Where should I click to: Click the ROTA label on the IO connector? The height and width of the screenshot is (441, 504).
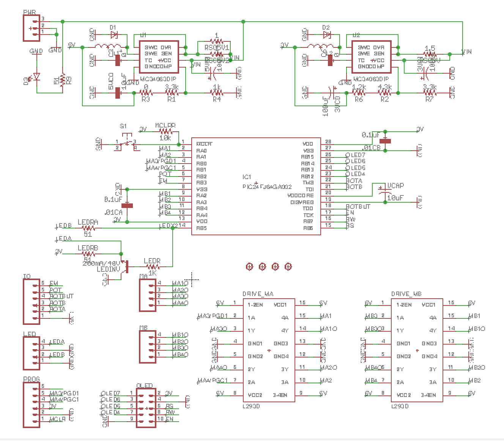pos(57,309)
